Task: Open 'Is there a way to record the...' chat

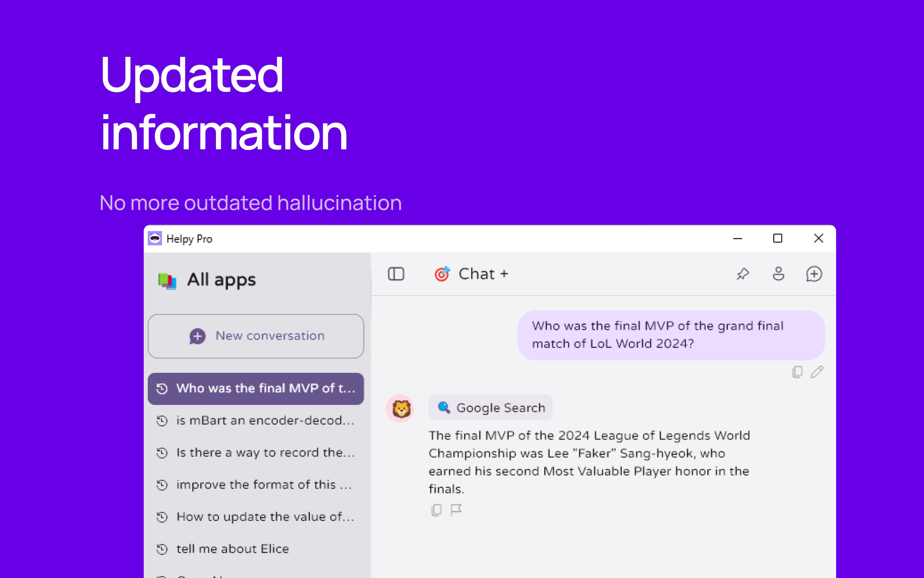Action: coord(256,453)
